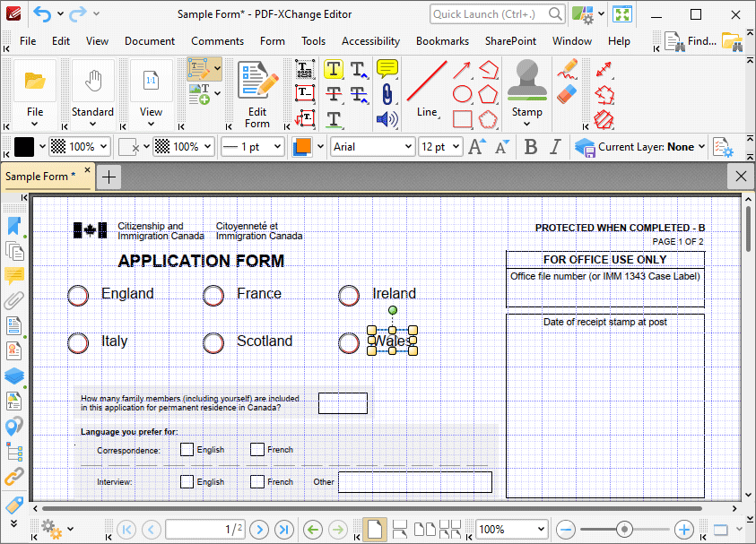Open the Attachments pane in sidebar
This screenshot has width=756, height=544.
click(14, 300)
